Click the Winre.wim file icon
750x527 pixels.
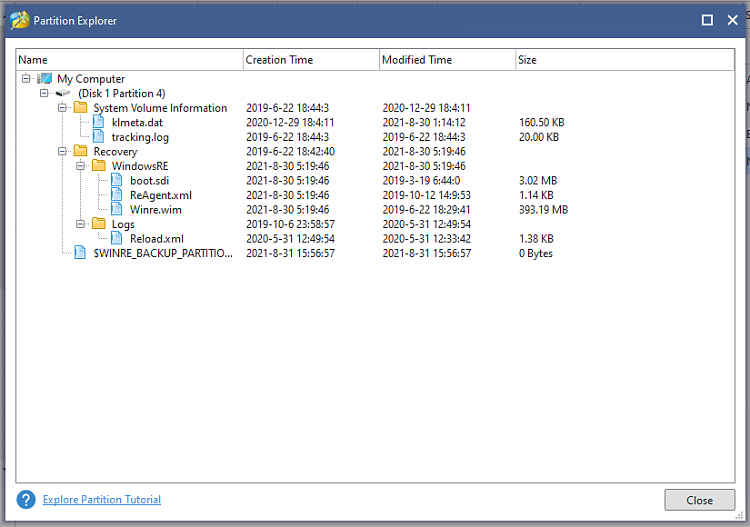click(116, 210)
